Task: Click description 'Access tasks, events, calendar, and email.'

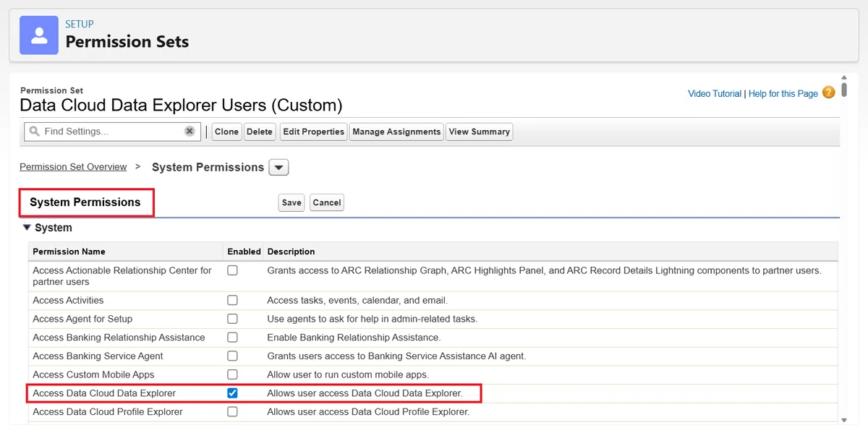Action: [x=357, y=300]
